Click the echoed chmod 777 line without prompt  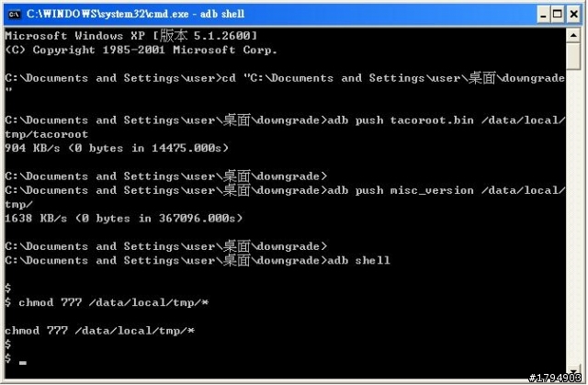100,331
